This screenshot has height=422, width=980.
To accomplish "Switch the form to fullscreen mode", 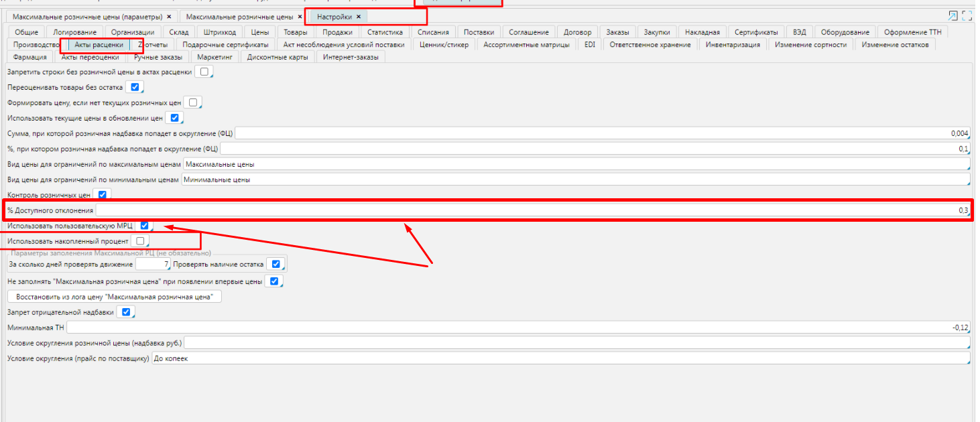I will pos(967,16).
